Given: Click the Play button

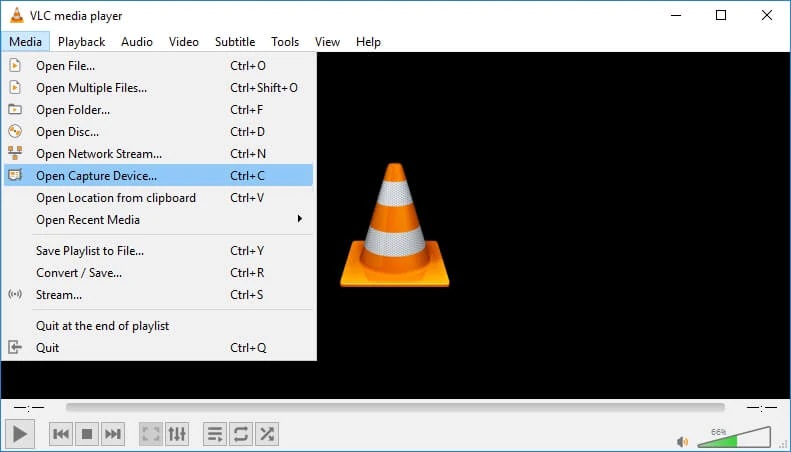Looking at the screenshot, I should [20, 434].
